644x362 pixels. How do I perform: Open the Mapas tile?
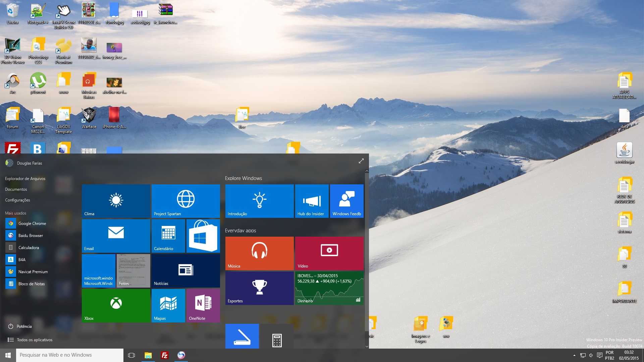pos(168,305)
